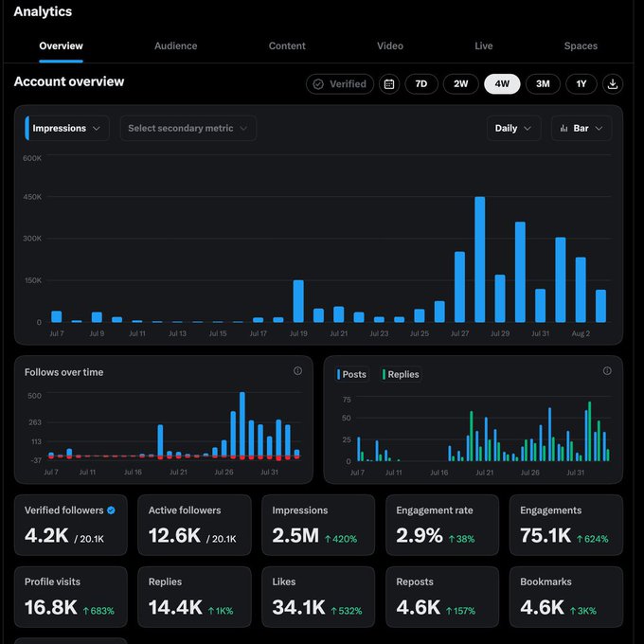Open the Bookmarks 4.6K card
The width and height of the screenshot is (644, 644).
click(x=566, y=597)
